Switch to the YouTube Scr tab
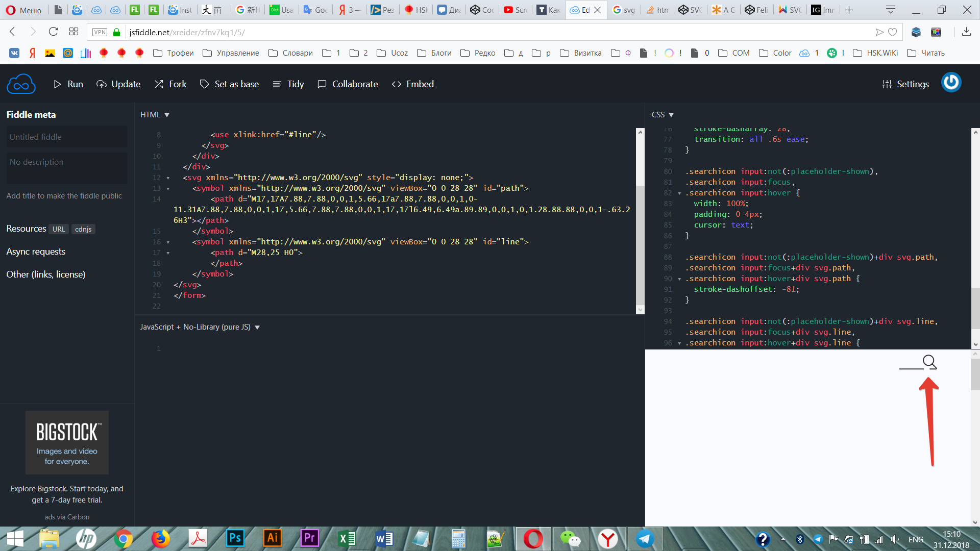 coord(516,10)
